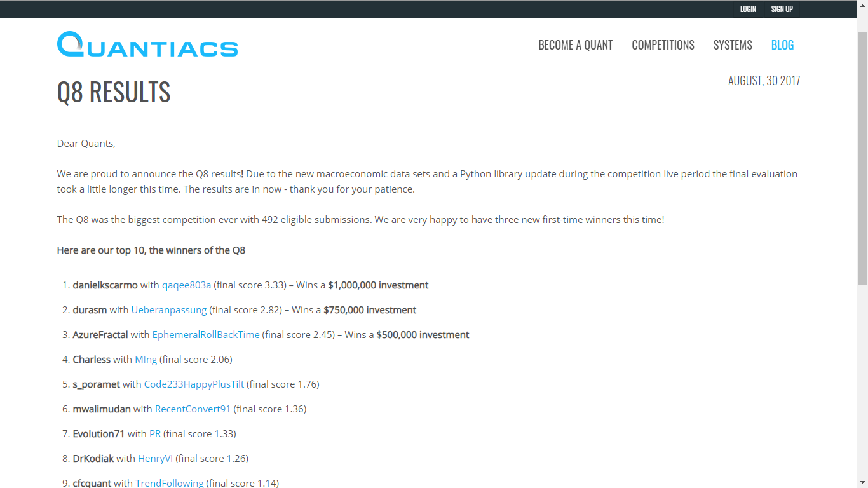This screenshot has height=488, width=868.
Task: Click the Quantiacs logo
Action: (x=147, y=44)
